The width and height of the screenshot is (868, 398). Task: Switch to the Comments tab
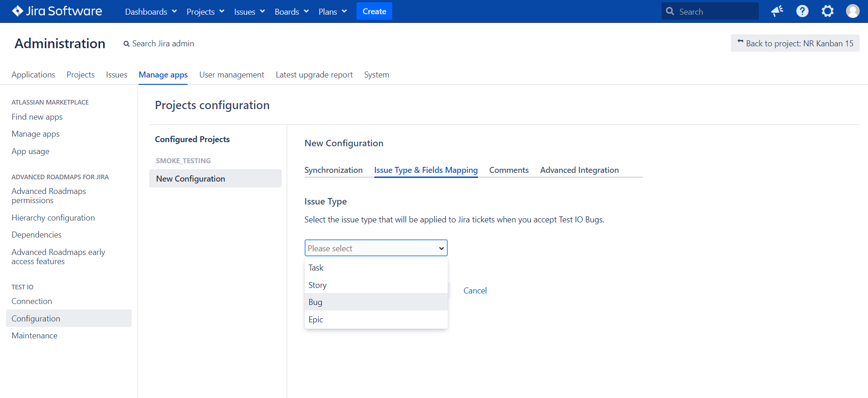tap(509, 170)
